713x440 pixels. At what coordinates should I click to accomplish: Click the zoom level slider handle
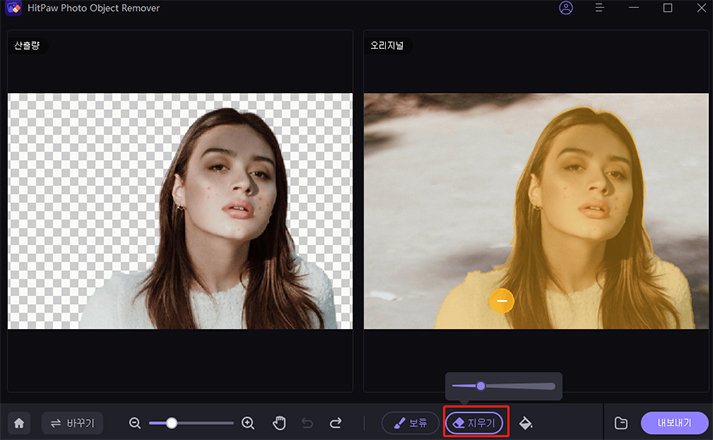tap(172, 423)
